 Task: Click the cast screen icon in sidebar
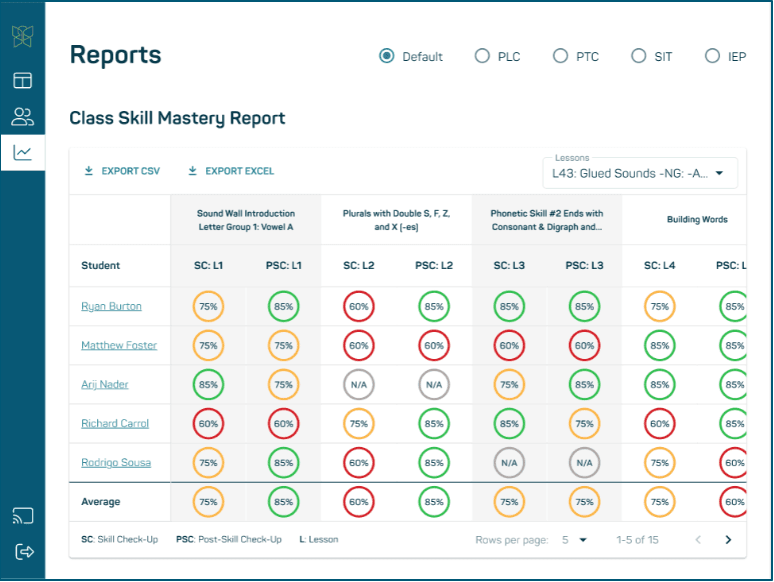tap(22, 516)
